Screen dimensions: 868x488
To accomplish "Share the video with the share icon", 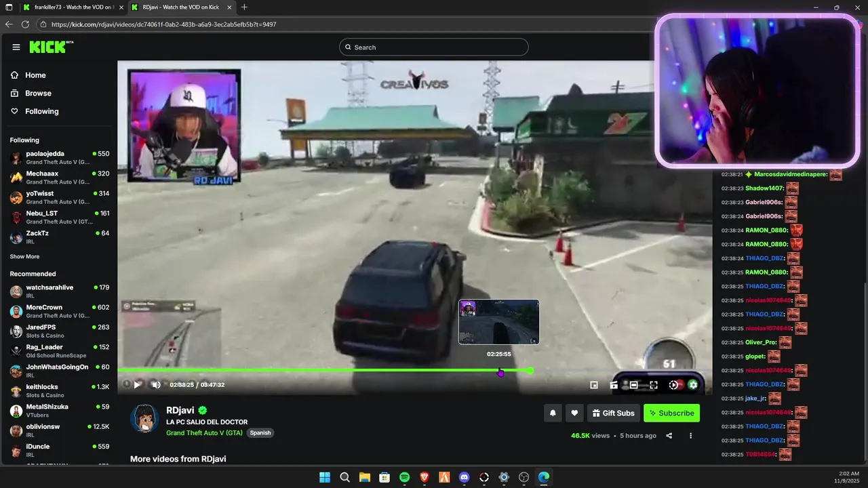I will click(x=669, y=436).
